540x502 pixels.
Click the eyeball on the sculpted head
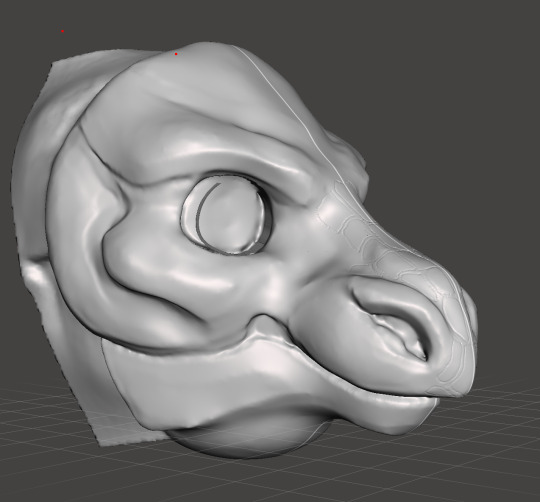227,216
